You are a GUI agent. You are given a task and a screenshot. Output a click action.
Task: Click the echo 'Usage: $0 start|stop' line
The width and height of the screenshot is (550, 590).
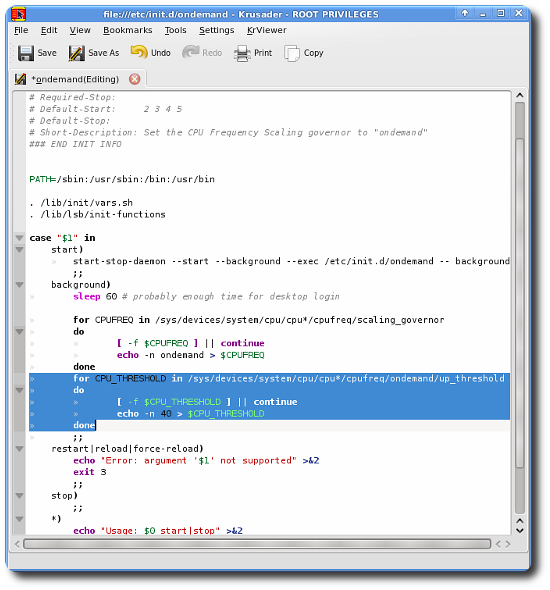pyautogui.click(x=158, y=531)
